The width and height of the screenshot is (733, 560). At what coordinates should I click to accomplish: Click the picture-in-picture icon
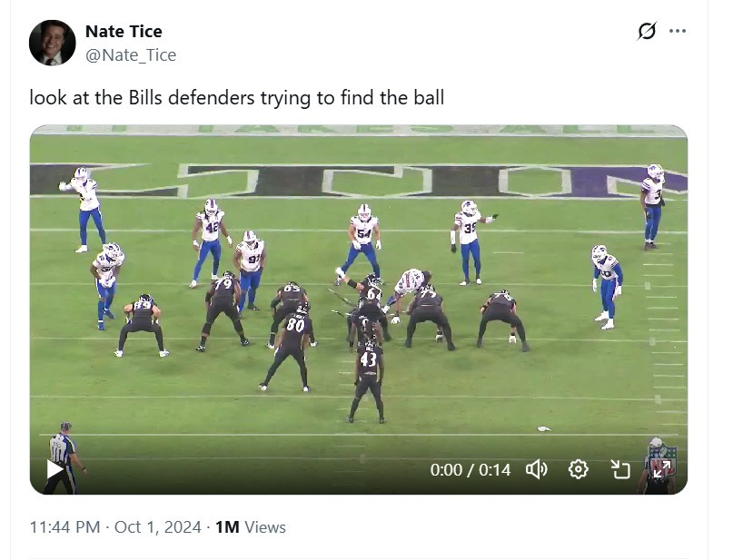pyautogui.click(x=620, y=469)
